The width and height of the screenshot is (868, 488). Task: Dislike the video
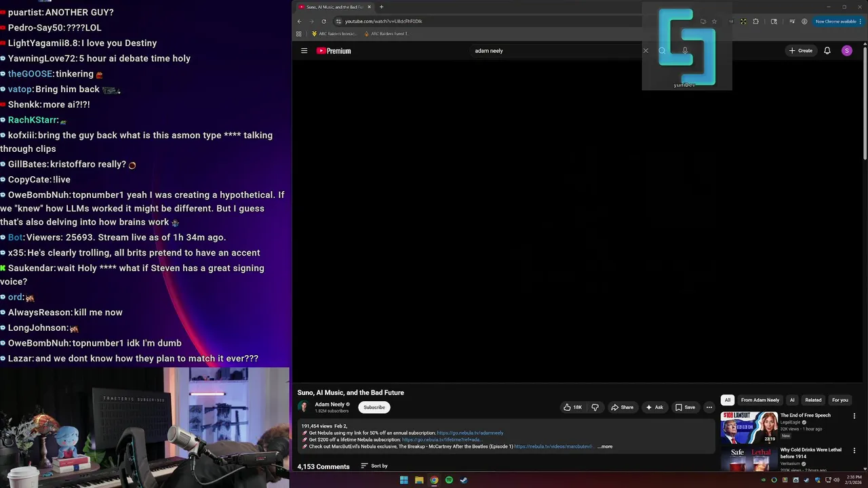pyautogui.click(x=595, y=407)
